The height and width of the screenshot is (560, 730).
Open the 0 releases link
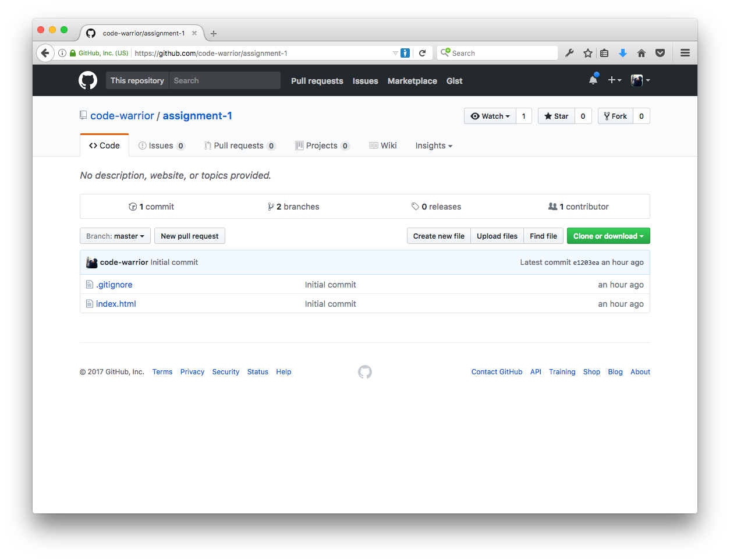436,207
